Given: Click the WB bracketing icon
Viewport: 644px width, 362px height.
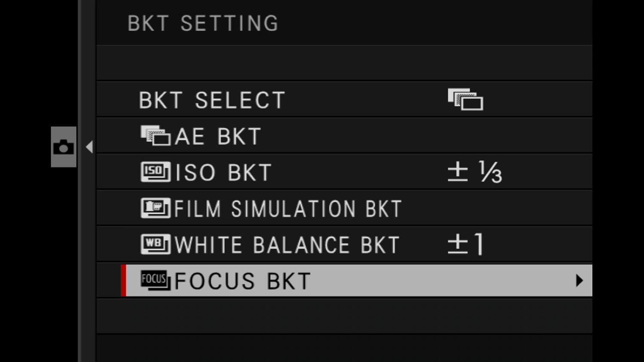Looking at the screenshot, I should click(x=155, y=244).
